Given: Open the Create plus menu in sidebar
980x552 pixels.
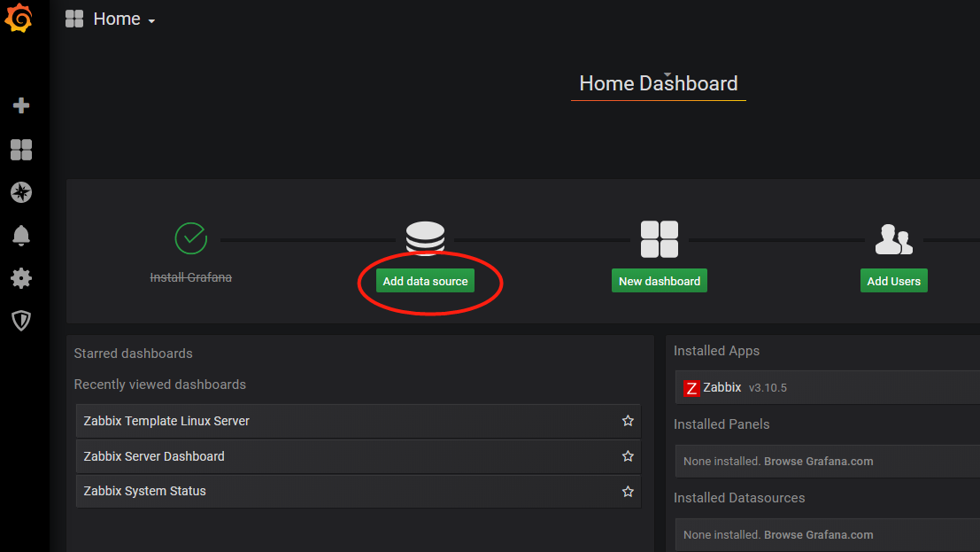Looking at the screenshot, I should click(21, 105).
